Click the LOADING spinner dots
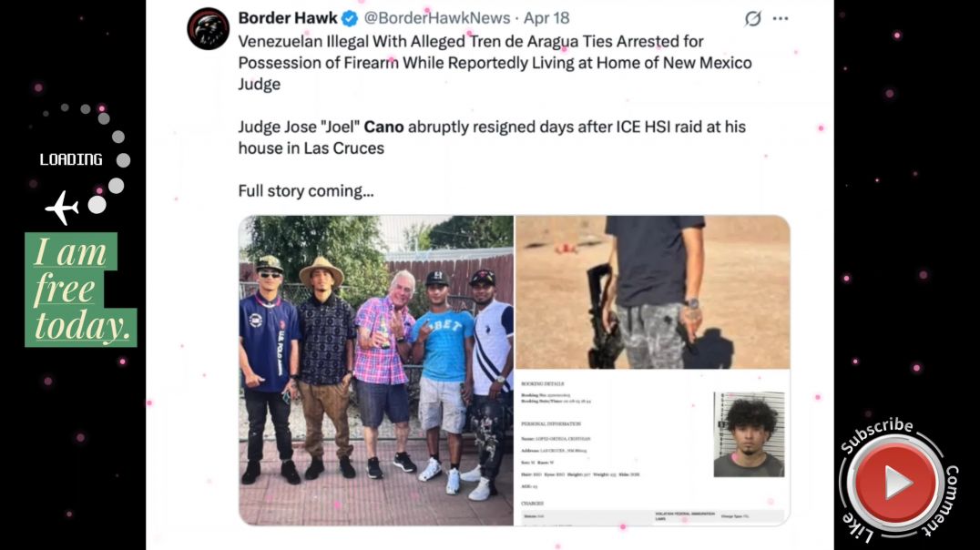This screenshot has width=980, height=550. pos(96,158)
